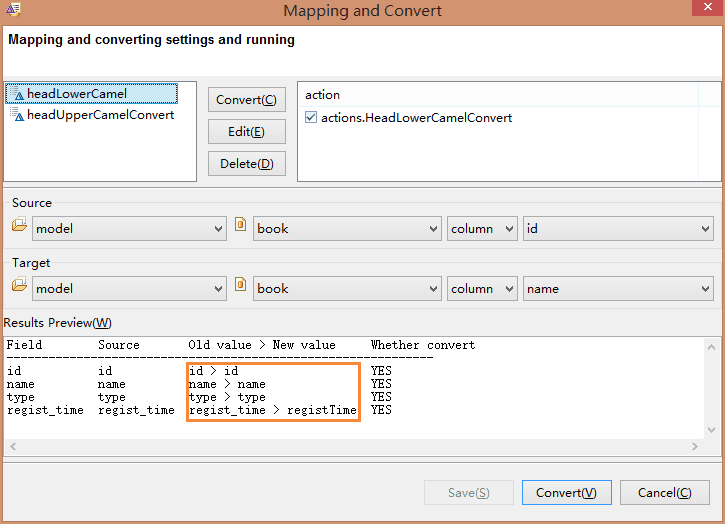Close the Mapping and Convert dialog
Viewport: 725px width, 524px height.
click(x=708, y=7)
